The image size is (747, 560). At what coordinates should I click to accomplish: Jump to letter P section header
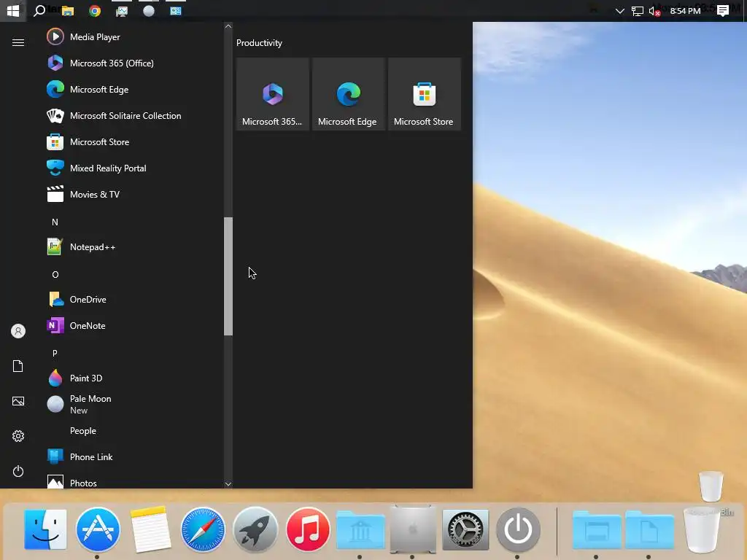pyautogui.click(x=55, y=353)
